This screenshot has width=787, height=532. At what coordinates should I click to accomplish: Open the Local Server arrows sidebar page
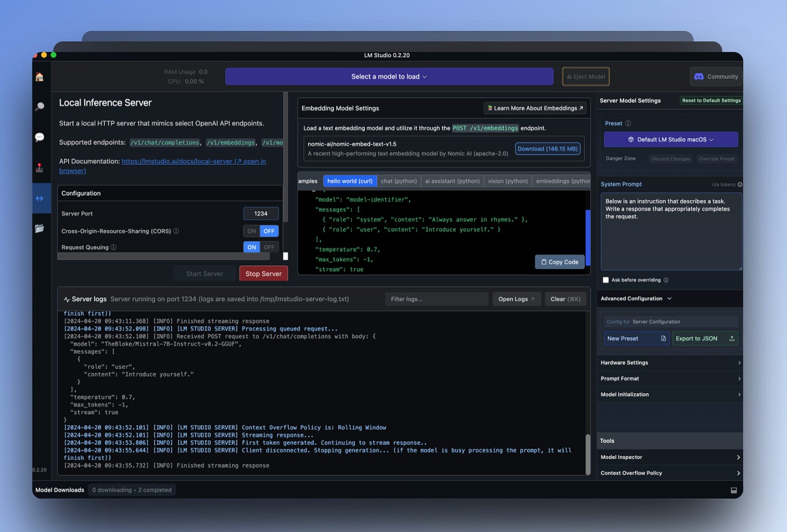coord(39,198)
